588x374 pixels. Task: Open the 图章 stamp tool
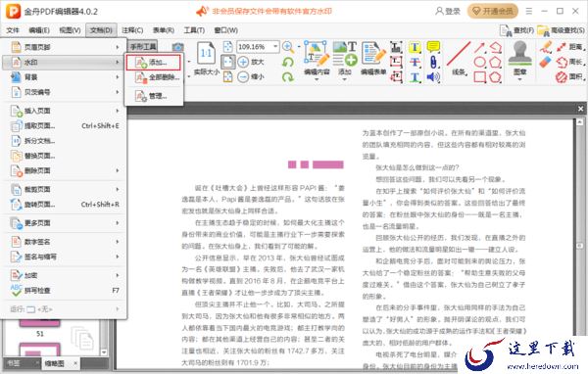[x=519, y=58]
